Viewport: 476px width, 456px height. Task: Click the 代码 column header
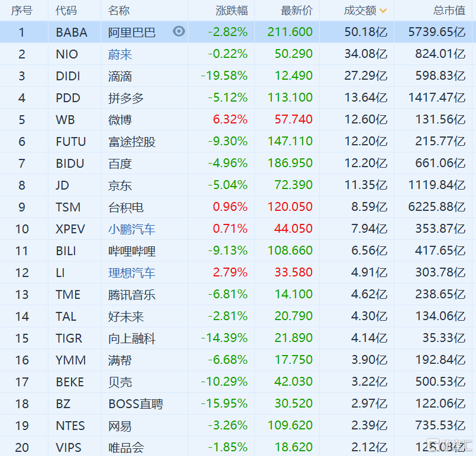pyautogui.click(x=66, y=11)
